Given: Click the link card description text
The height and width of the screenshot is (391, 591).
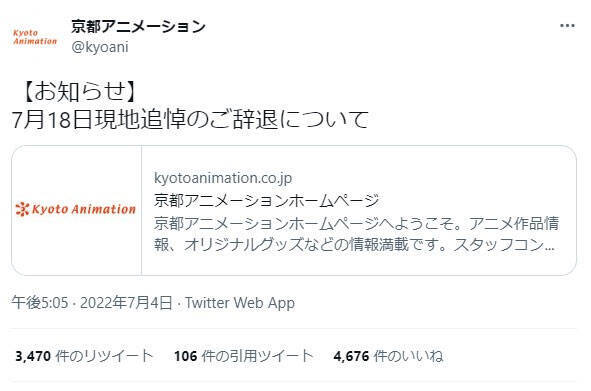Looking at the screenshot, I should click(356, 234).
